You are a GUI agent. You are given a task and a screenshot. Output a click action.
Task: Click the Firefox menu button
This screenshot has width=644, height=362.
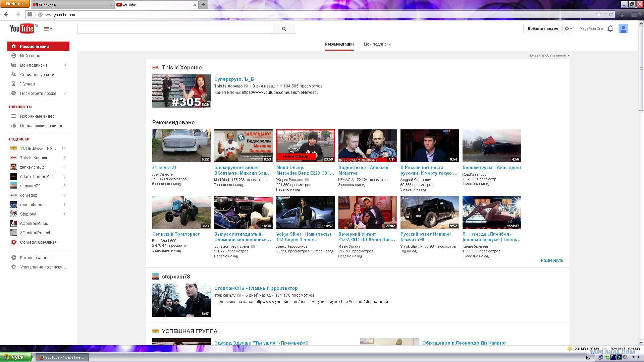(x=15, y=4)
